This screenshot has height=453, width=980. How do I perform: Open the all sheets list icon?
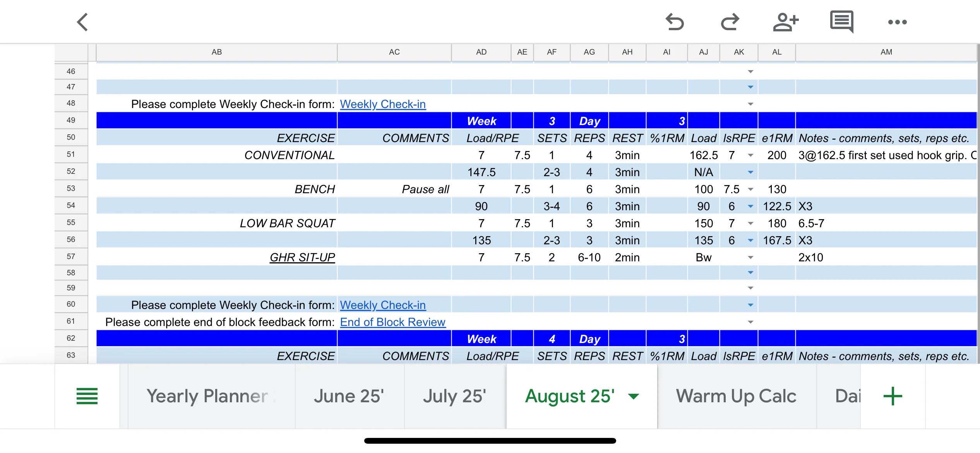(87, 396)
